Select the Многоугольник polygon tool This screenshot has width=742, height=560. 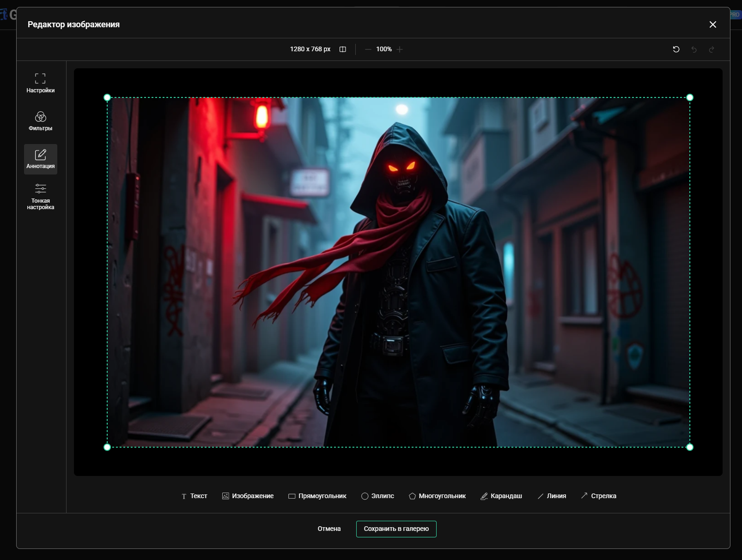438,496
